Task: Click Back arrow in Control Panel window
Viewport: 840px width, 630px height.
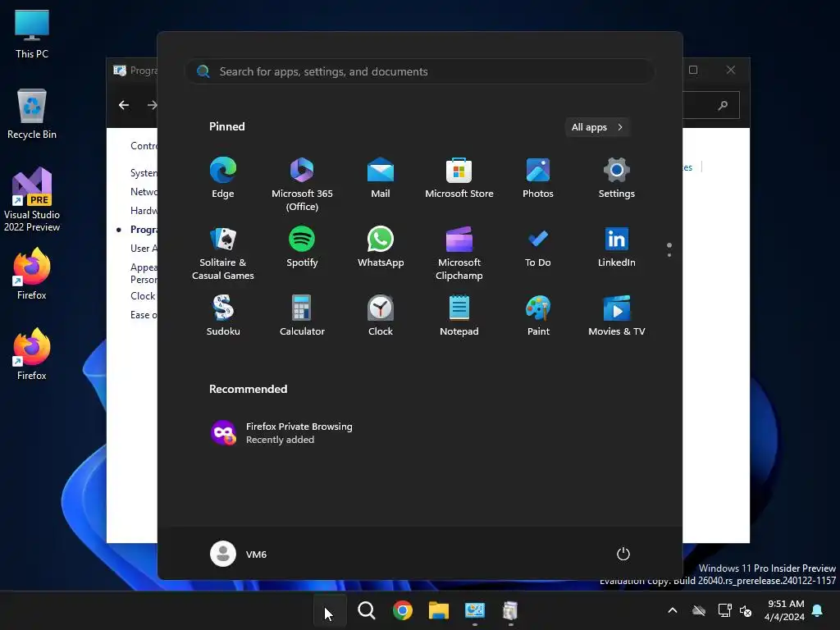Action: 124,105
